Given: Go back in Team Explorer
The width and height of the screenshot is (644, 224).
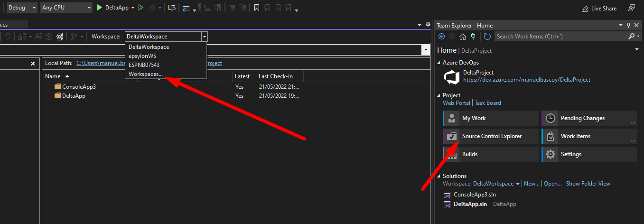Looking at the screenshot, I should 442,37.
